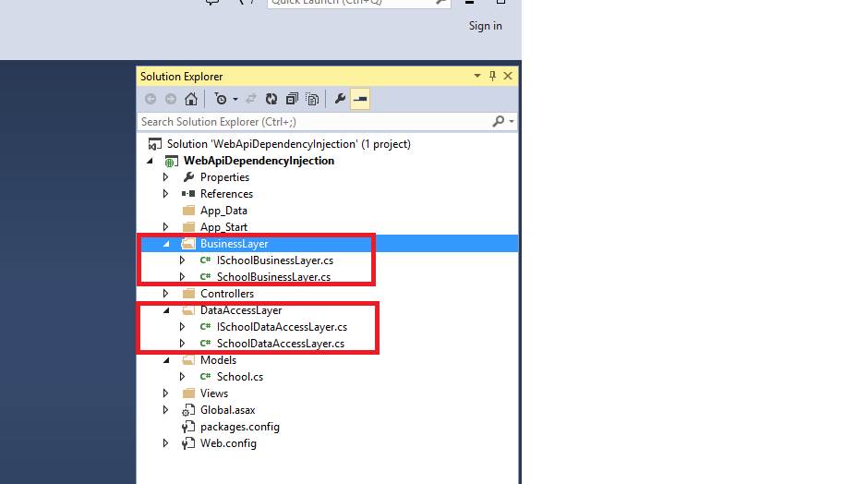Click the icon beside References

coord(188,194)
